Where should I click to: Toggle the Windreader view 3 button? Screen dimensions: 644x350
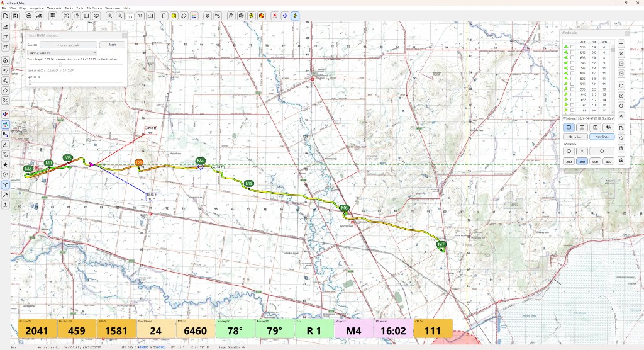tap(595, 128)
